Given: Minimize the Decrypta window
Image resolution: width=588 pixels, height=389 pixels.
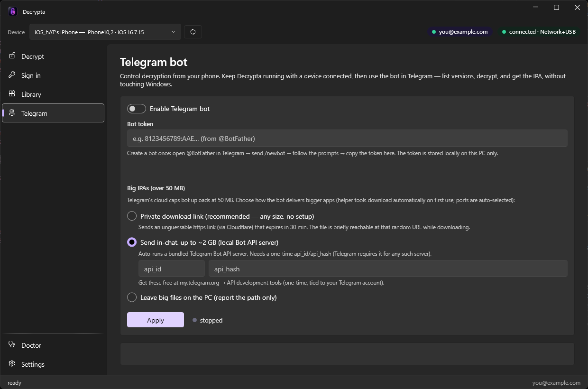Looking at the screenshot, I should pos(536,7).
